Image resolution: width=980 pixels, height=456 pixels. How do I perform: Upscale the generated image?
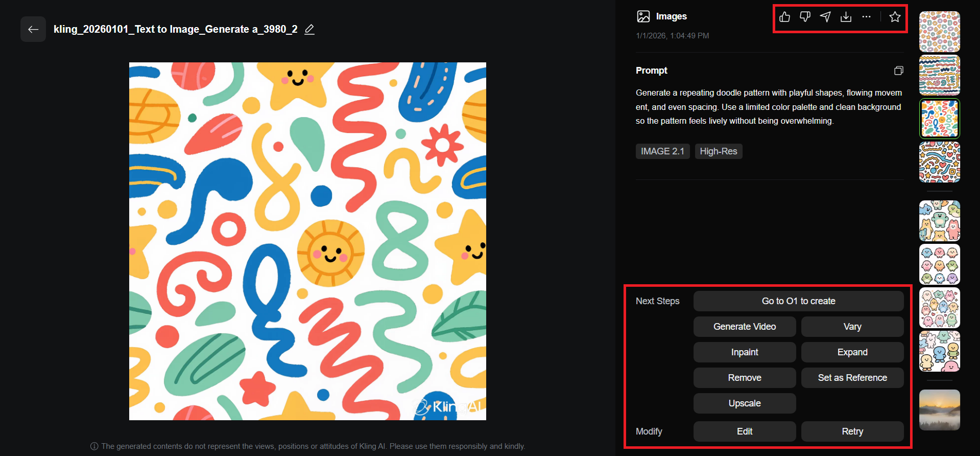point(745,403)
